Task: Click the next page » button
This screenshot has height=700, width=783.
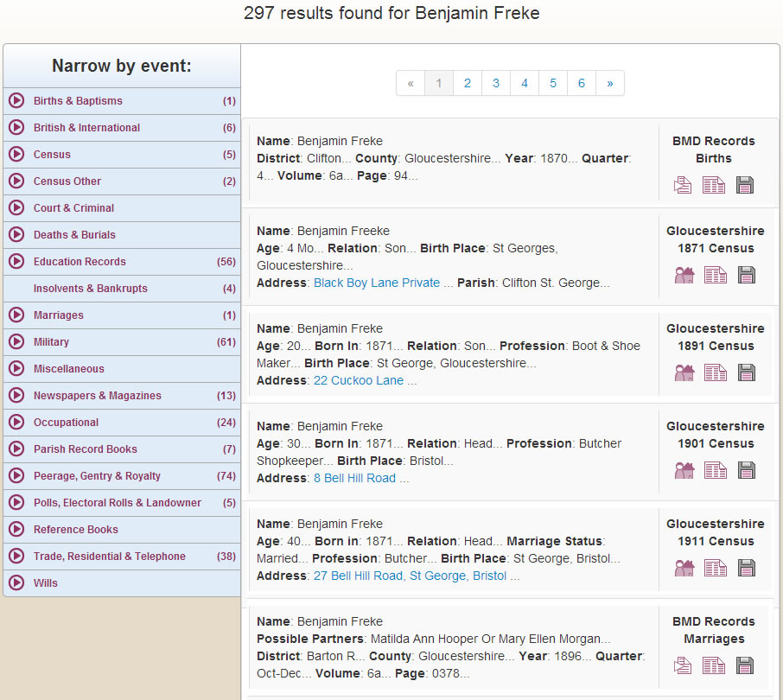Action: [x=610, y=83]
